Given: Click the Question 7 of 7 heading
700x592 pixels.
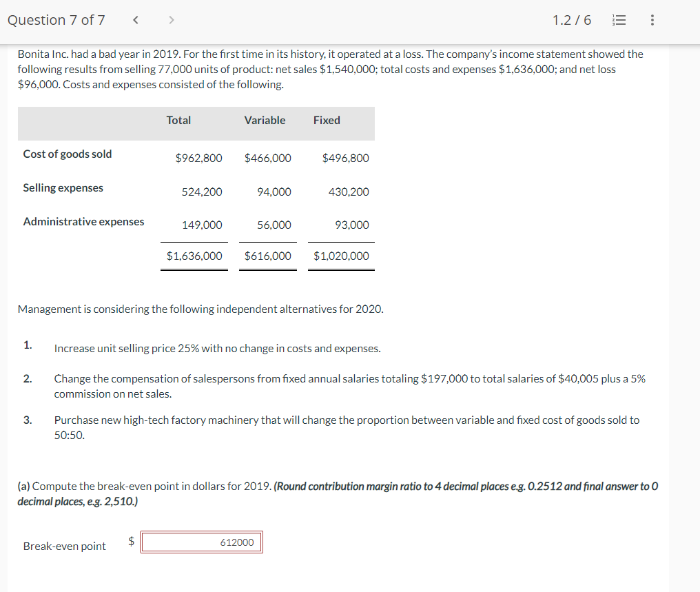Looking at the screenshot, I should tap(56, 20).
